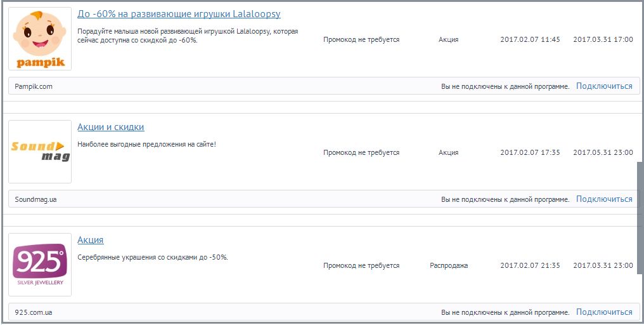The height and width of the screenshot is (325, 644).
Task: Click Подключиться for the Soundmag.ua program
Action: point(604,199)
